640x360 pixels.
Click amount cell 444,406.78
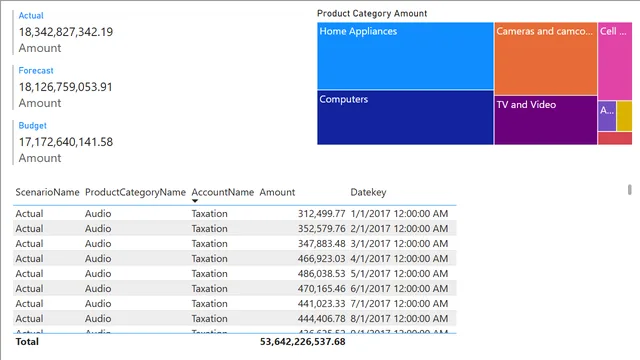322,318
